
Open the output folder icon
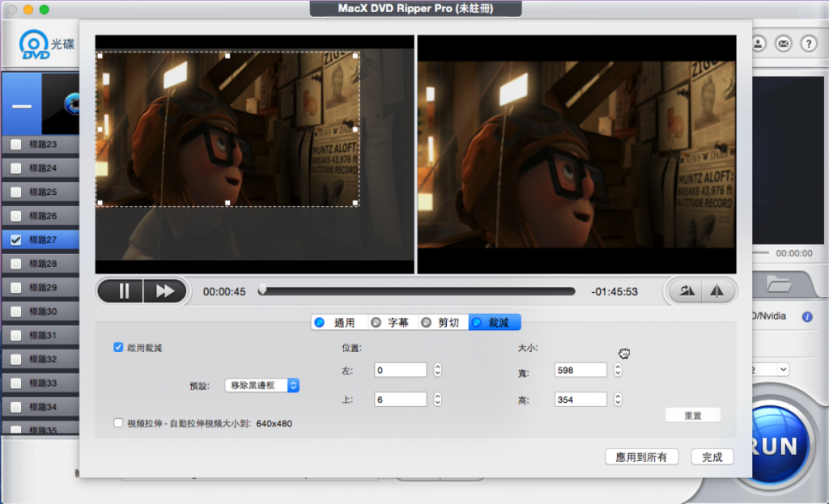(x=779, y=286)
